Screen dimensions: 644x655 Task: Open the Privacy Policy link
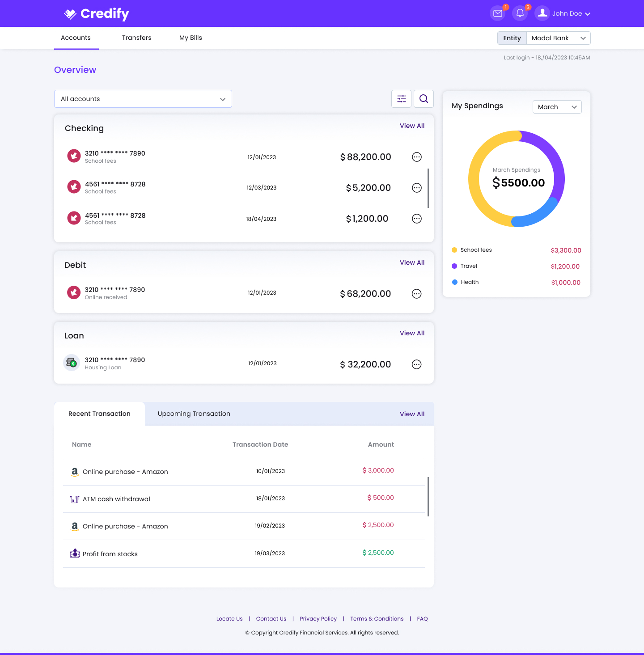(318, 619)
